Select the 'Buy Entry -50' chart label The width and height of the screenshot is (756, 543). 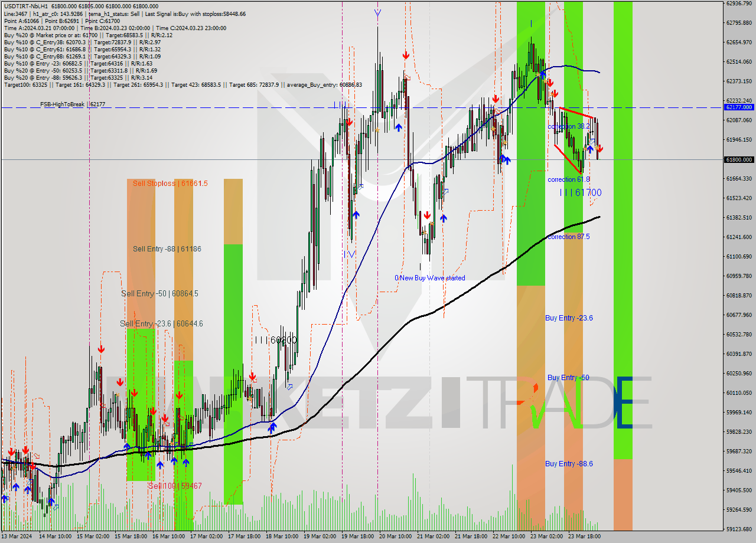coord(568,378)
